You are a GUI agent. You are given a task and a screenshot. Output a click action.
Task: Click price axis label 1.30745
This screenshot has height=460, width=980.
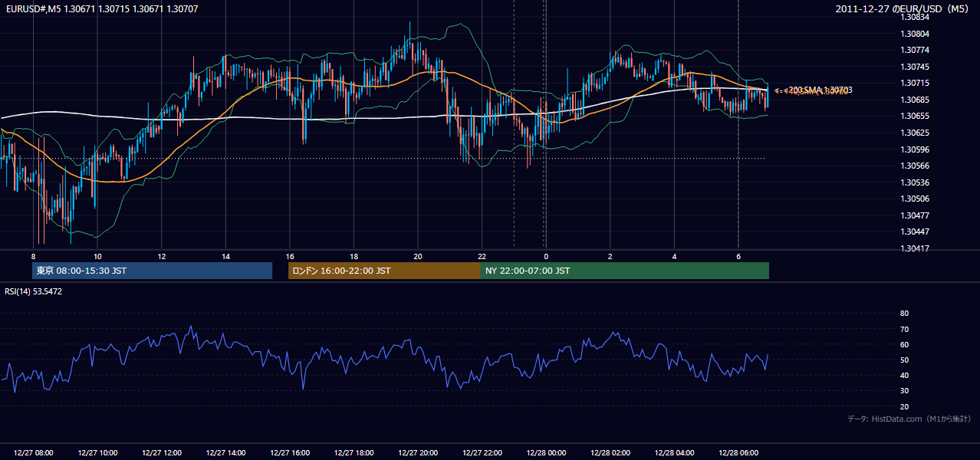pos(915,67)
